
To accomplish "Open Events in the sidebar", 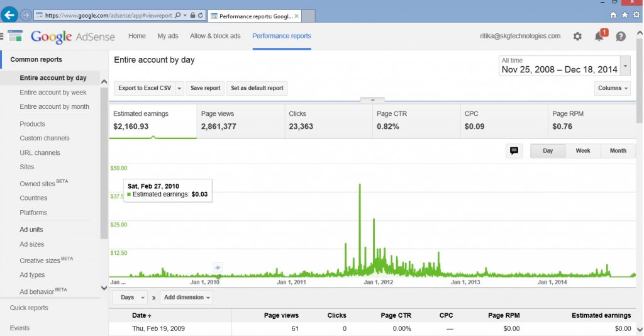I will [x=19, y=328].
